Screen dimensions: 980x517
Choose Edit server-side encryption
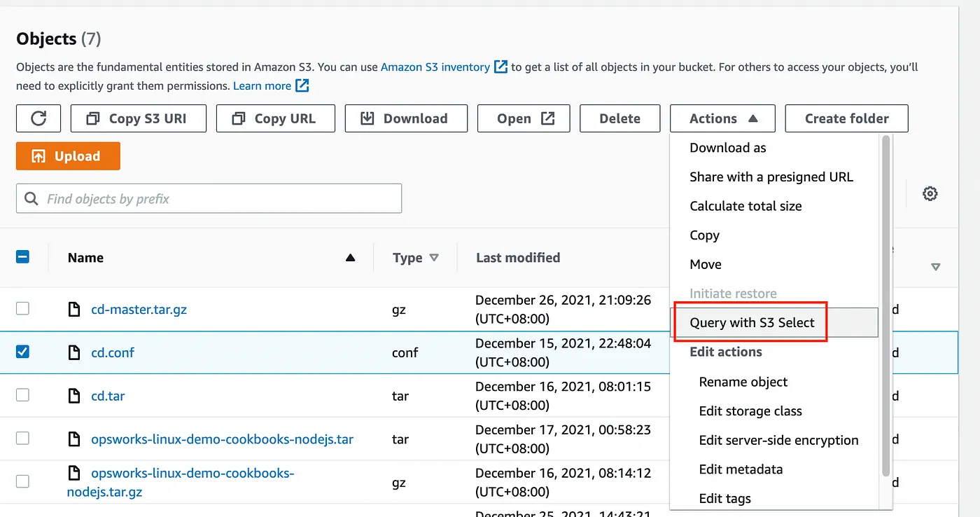coord(778,440)
